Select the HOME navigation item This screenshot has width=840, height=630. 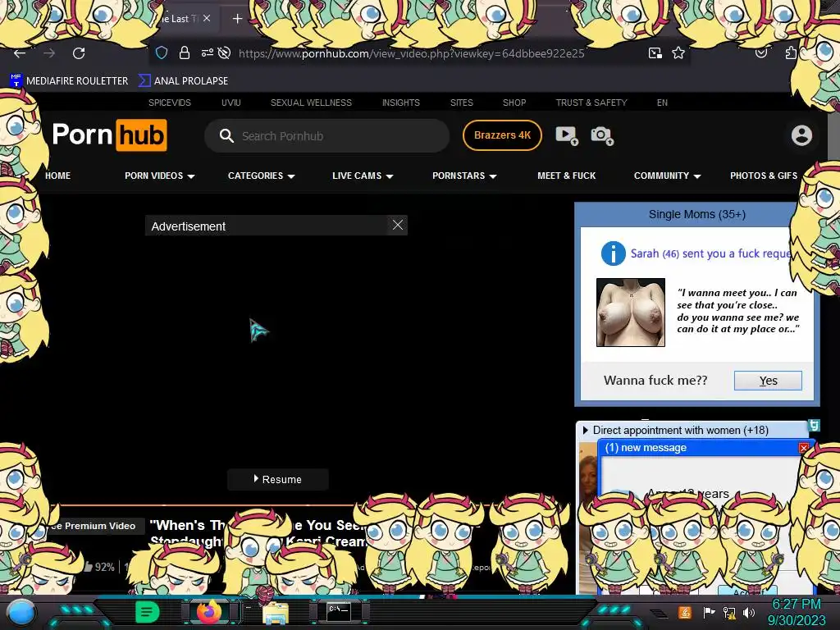(x=58, y=176)
